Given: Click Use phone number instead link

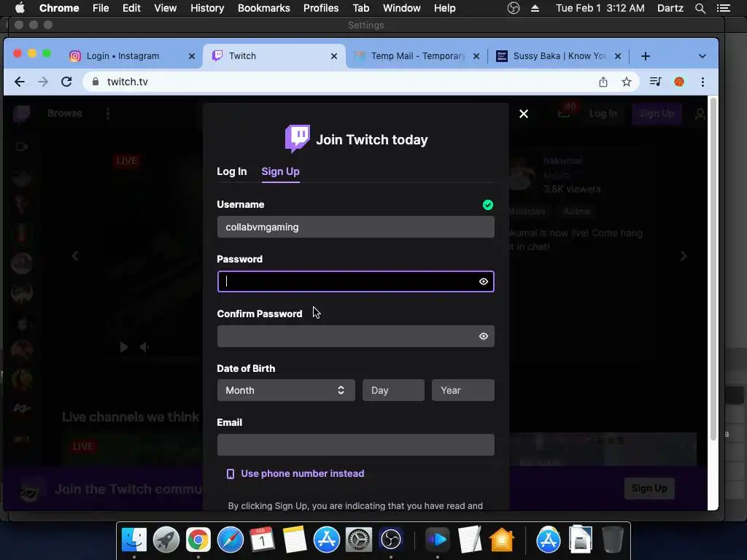Looking at the screenshot, I should tap(303, 473).
